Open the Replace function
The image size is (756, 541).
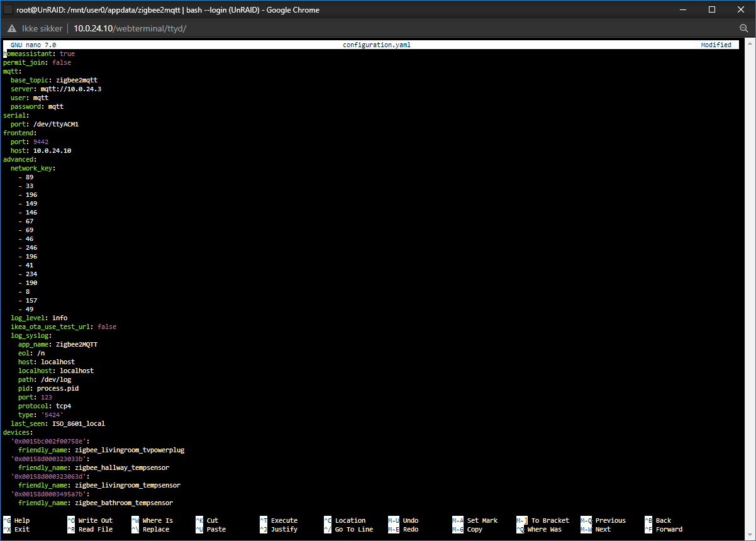(154, 529)
